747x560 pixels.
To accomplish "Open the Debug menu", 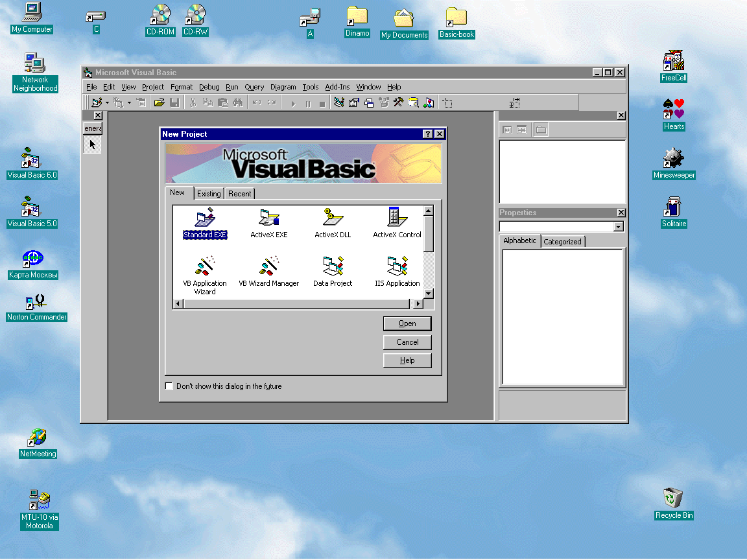I will pos(209,87).
